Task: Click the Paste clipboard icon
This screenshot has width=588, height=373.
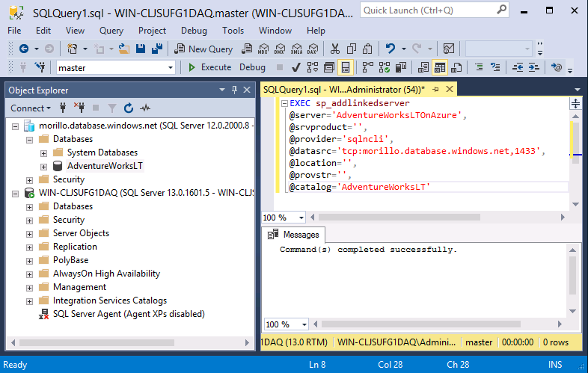Action: [367, 49]
